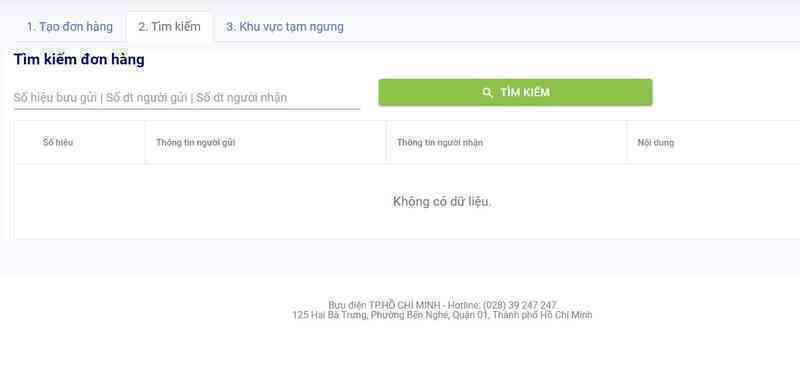Click the footer hotline text line
This screenshot has height=376, width=800.
point(442,305)
